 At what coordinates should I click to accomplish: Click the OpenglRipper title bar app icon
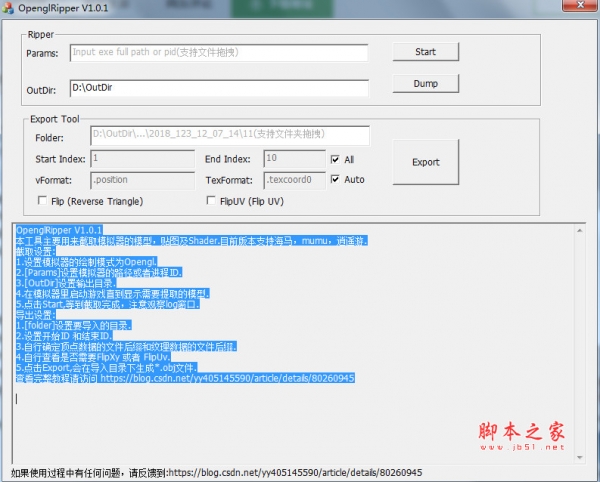tap(8, 8)
